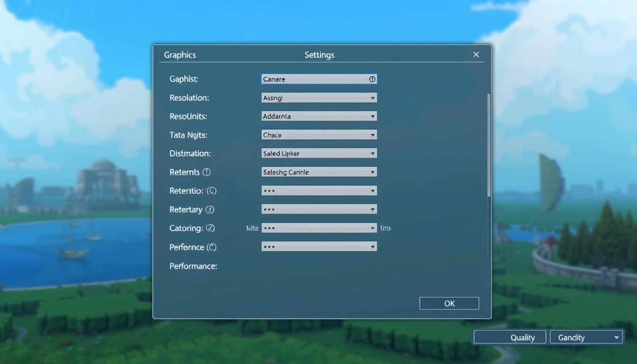Click the Quality button at bottom right

click(x=510, y=337)
